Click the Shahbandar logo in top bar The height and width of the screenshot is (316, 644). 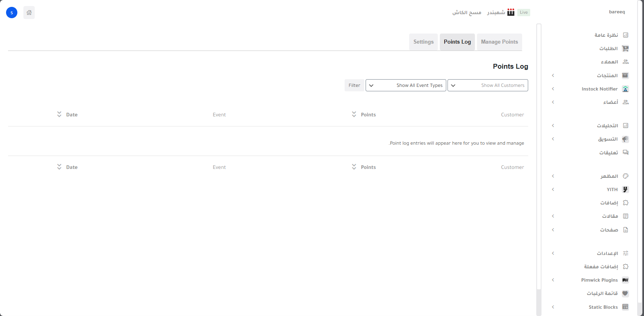pos(511,13)
